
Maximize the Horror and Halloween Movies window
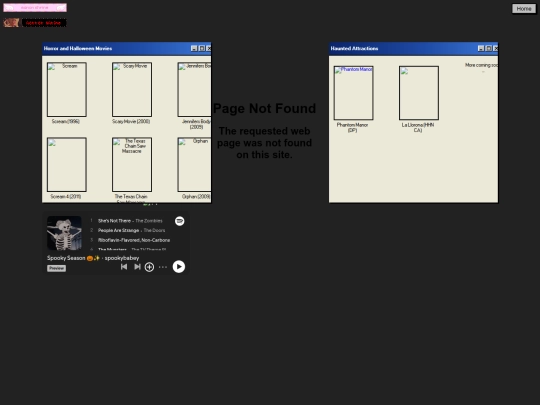click(202, 49)
